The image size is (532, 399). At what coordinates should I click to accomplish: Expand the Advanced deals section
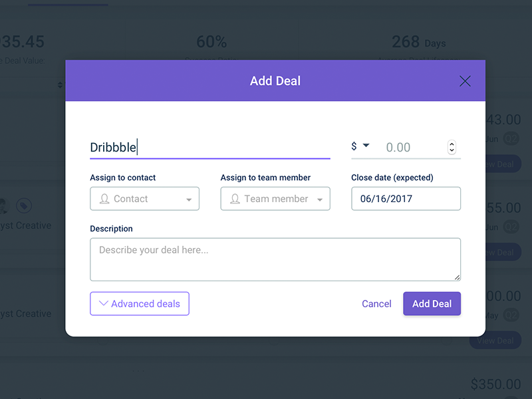click(x=140, y=304)
